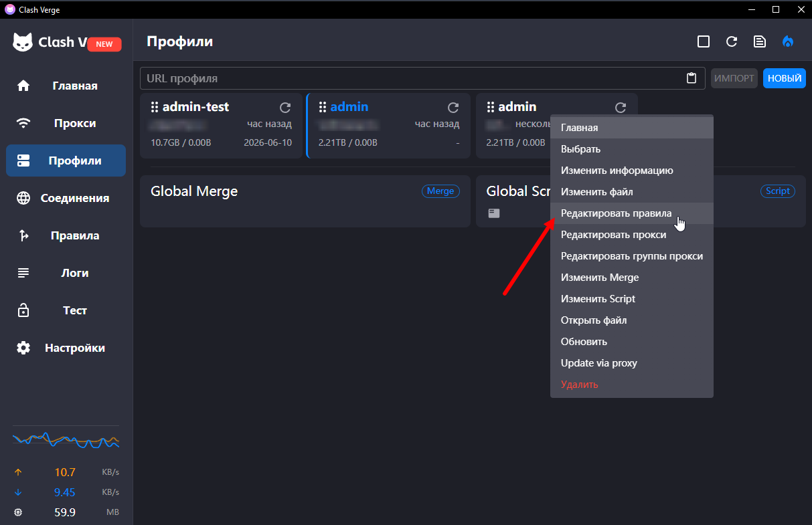Choose Выбрать in context menu
The width and height of the screenshot is (812, 525).
click(x=632, y=149)
